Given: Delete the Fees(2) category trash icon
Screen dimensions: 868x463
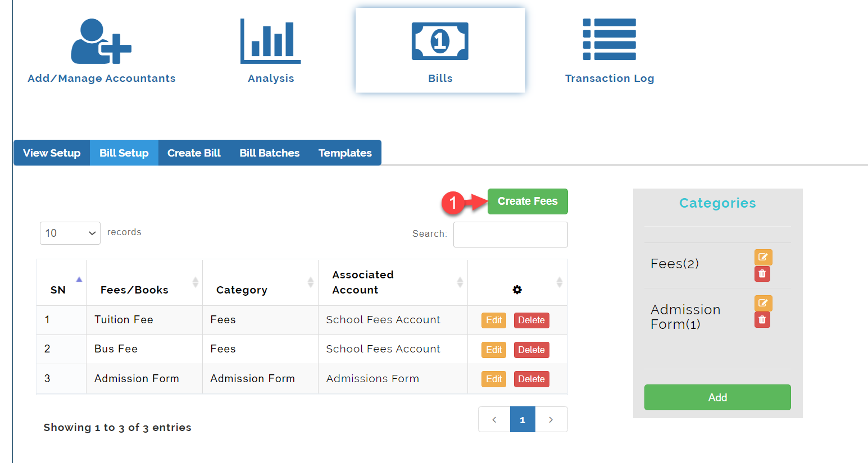Looking at the screenshot, I should point(762,274).
